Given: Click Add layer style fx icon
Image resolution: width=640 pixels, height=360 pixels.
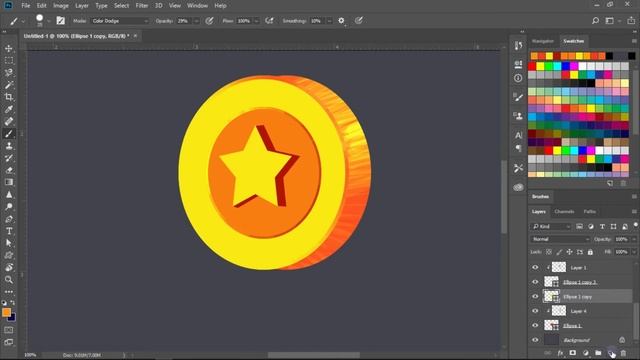Looking at the screenshot, I should coord(560,353).
